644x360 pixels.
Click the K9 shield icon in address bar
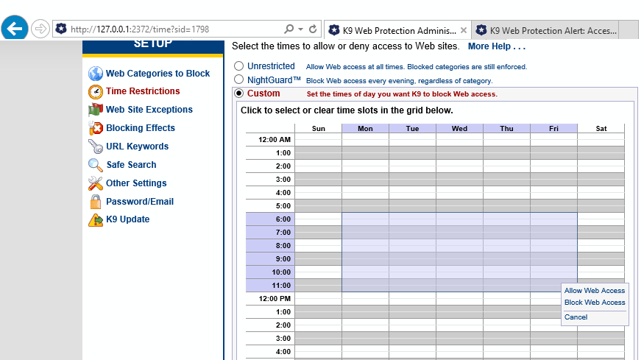[61, 29]
